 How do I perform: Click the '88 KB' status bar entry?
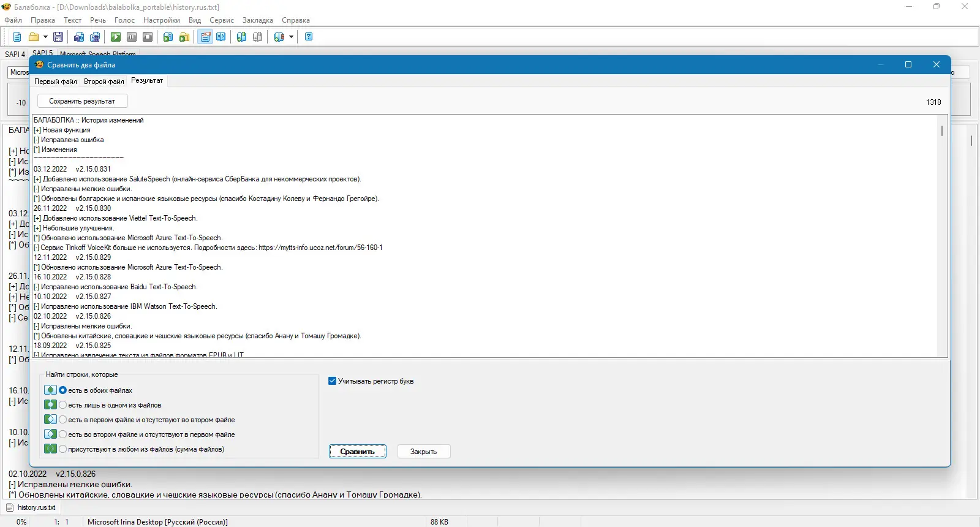[x=439, y=522]
